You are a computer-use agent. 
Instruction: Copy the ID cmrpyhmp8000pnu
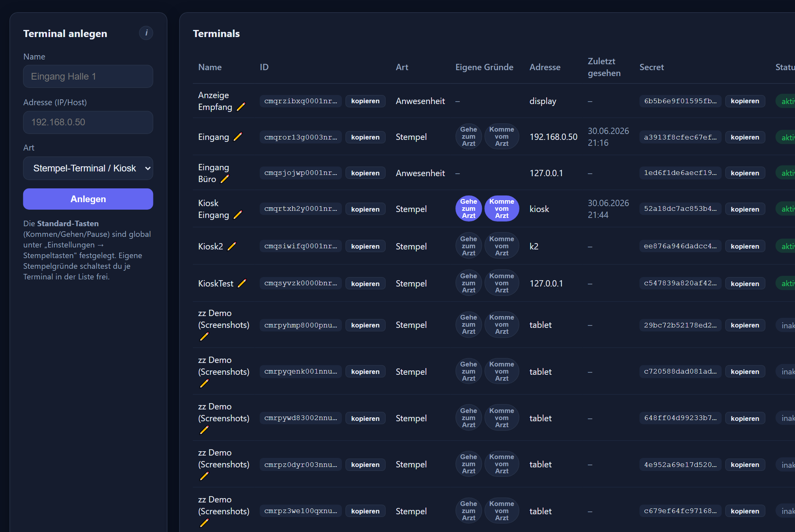[365, 325]
